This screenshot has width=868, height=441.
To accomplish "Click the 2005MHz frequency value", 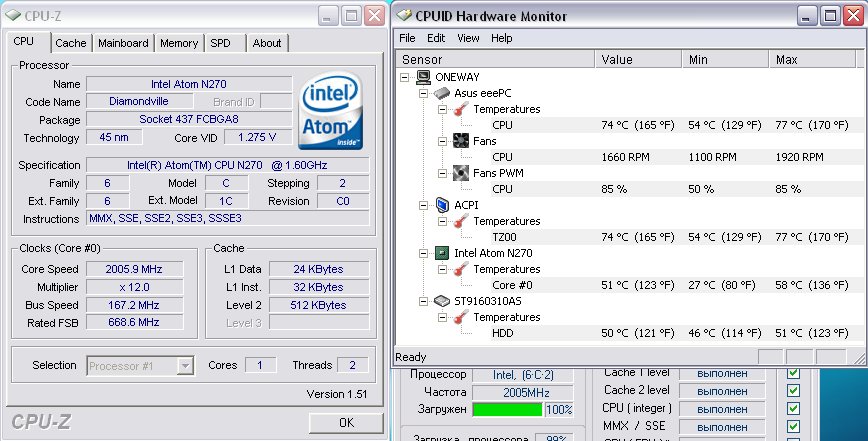I will (523, 393).
